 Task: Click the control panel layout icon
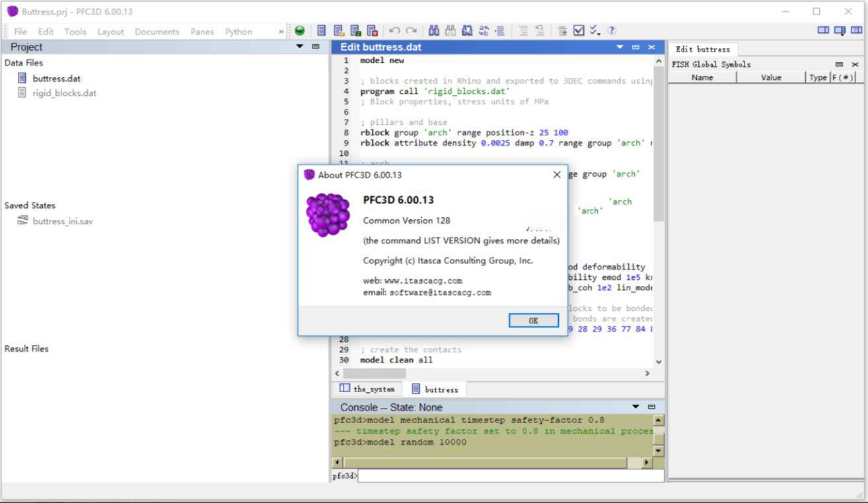click(x=823, y=30)
